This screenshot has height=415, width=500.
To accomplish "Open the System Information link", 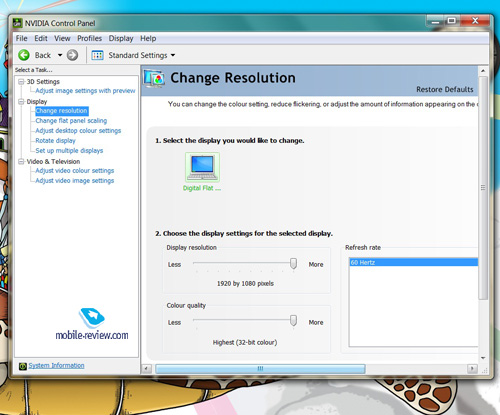I will tap(56, 366).
